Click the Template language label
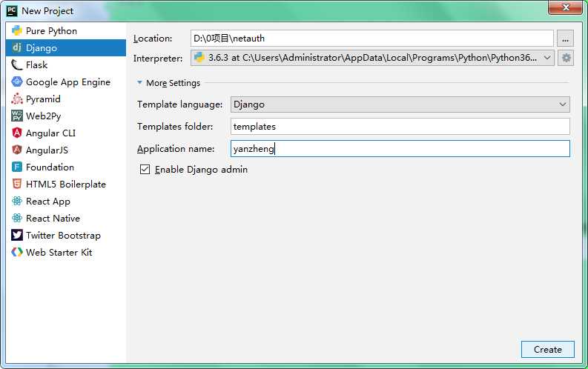588x369 pixels. 179,104
